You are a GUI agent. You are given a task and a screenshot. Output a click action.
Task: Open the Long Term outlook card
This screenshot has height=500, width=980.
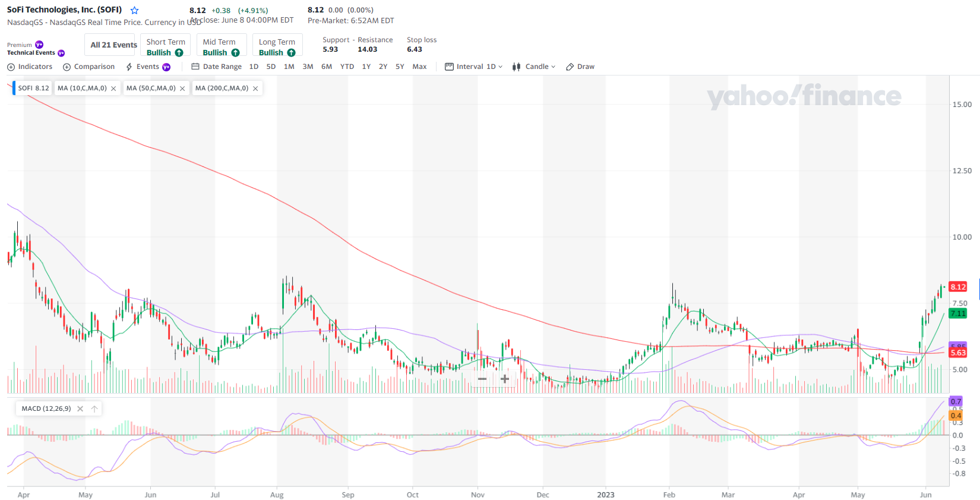click(277, 45)
